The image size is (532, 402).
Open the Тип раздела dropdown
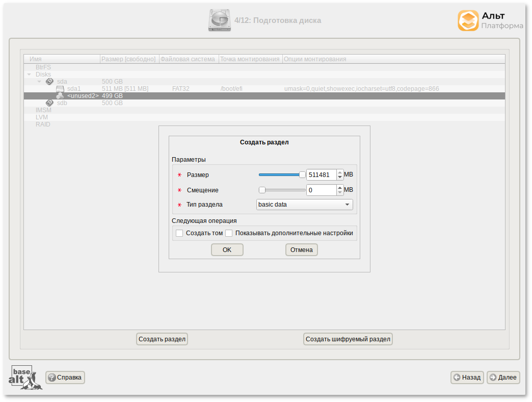304,205
